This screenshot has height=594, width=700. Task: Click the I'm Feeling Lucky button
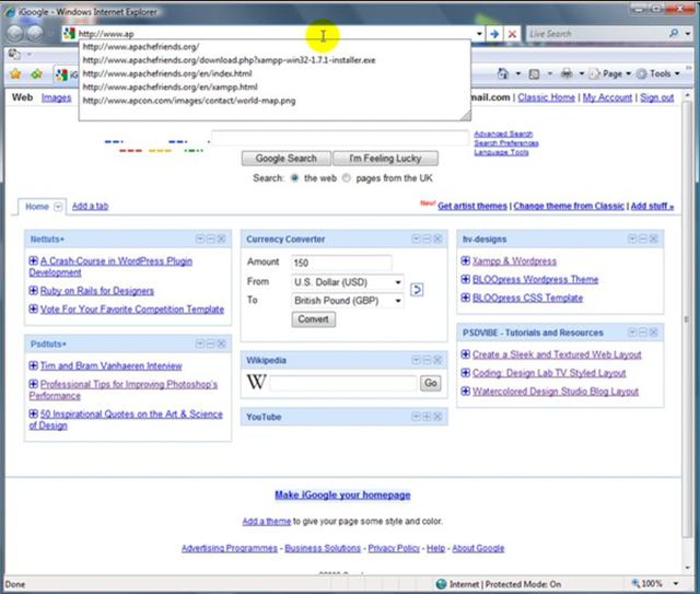[385, 158]
